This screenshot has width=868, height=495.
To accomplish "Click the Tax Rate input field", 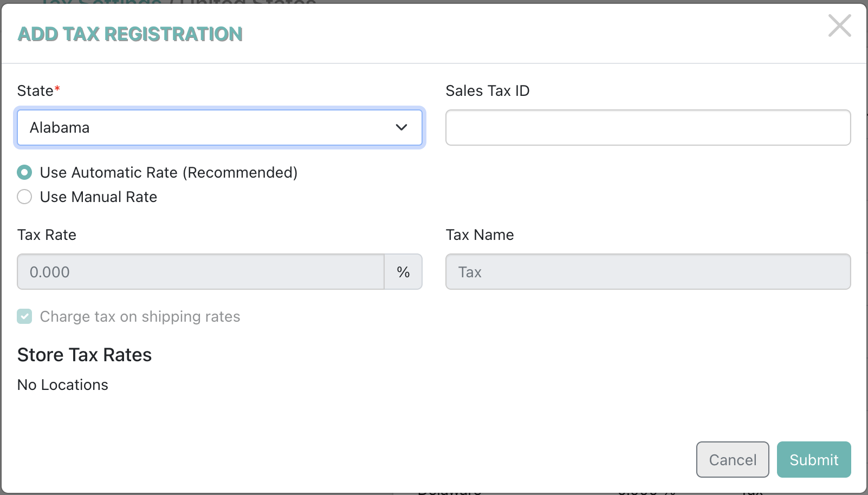I will [x=200, y=272].
